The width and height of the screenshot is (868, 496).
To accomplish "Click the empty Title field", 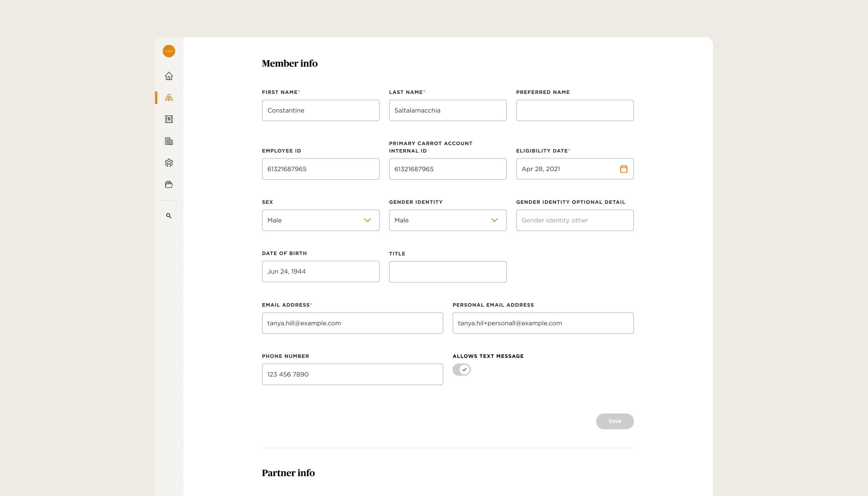I will (x=447, y=272).
